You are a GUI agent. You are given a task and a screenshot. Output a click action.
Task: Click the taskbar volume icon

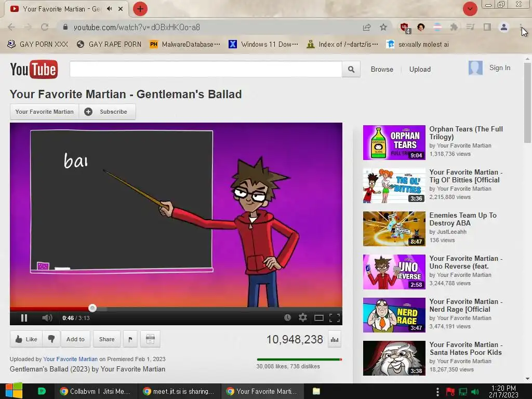[475, 392]
